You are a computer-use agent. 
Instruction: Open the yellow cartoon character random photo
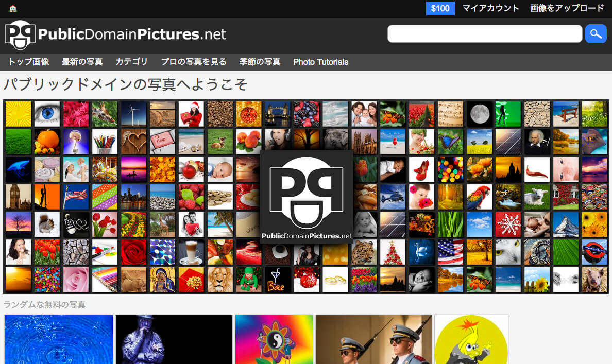(x=471, y=339)
